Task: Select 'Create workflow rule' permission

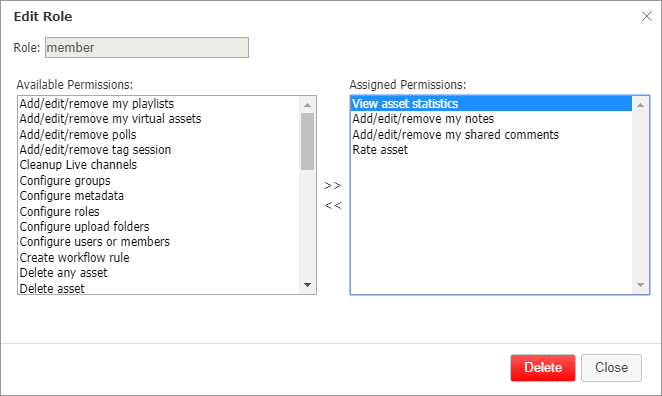Action: (x=159, y=258)
